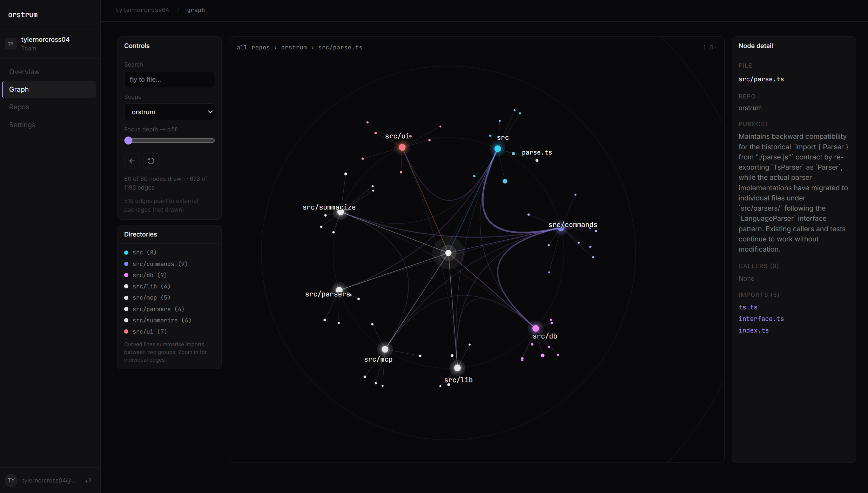Click the 'orstrum' repo value in Node detail

[x=750, y=108]
